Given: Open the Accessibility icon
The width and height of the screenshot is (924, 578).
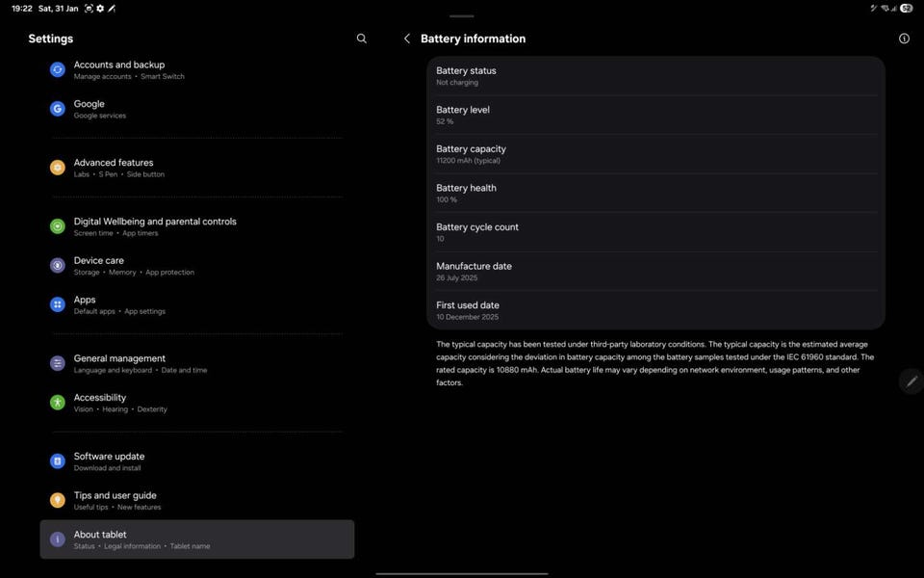Looking at the screenshot, I should [x=58, y=403].
